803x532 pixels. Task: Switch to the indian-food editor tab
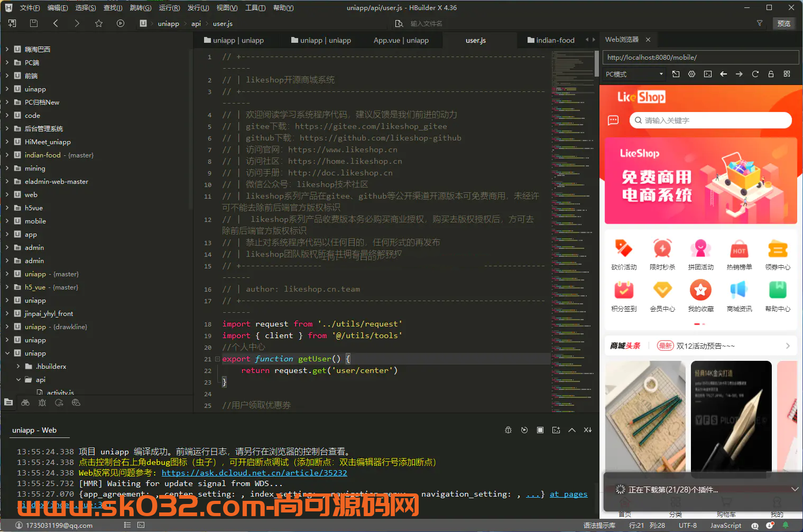point(551,40)
